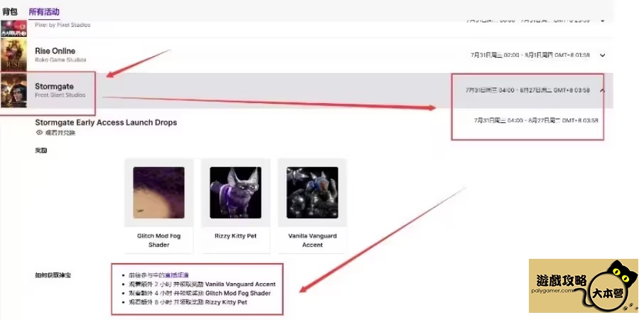Click the Rise Online campaign title
Image resolution: width=644 pixels, height=320 pixels.
[55, 51]
